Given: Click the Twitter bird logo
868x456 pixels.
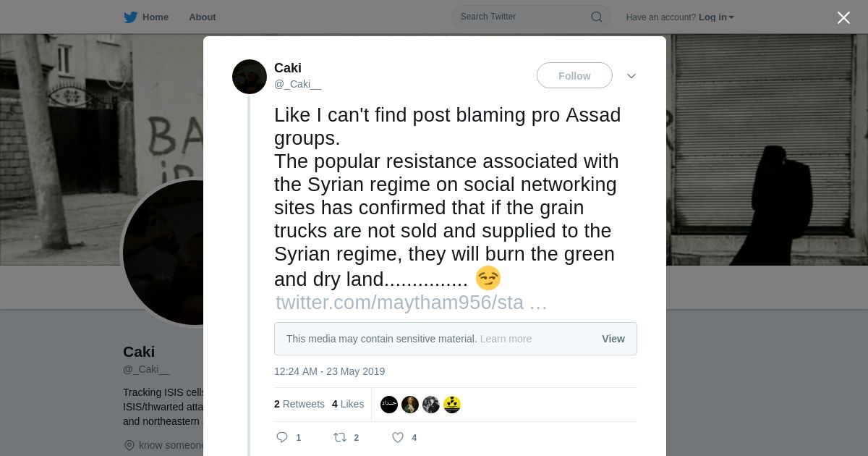Looking at the screenshot, I should tap(130, 17).
